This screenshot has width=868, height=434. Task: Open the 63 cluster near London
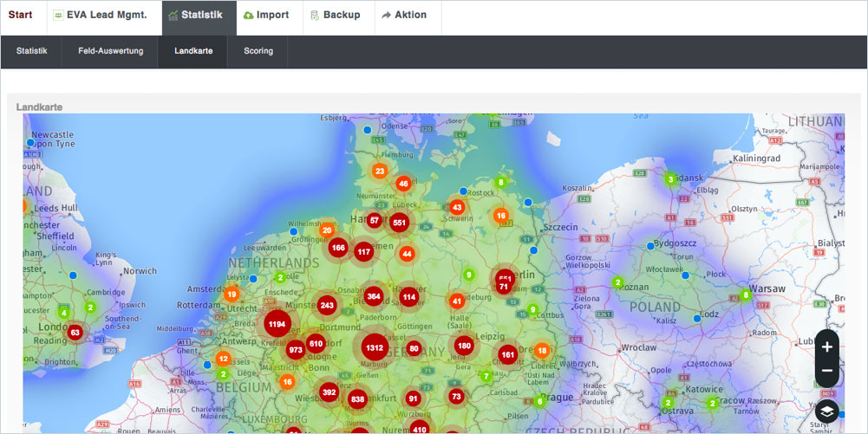(x=75, y=332)
